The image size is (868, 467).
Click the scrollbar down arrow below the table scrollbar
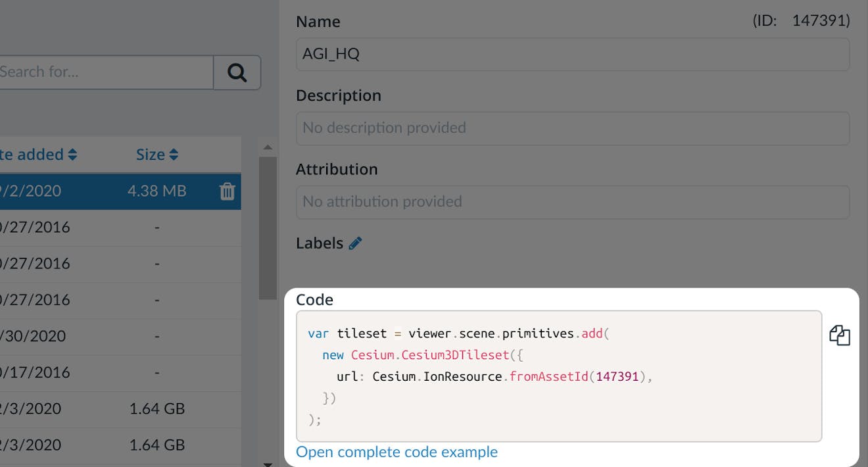pos(268,463)
